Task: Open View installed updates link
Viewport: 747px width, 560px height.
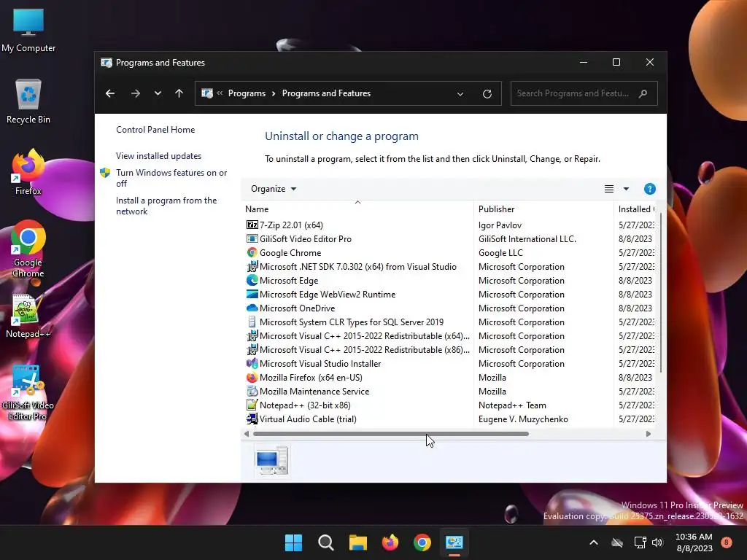Action: pyautogui.click(x=158, y=156)
